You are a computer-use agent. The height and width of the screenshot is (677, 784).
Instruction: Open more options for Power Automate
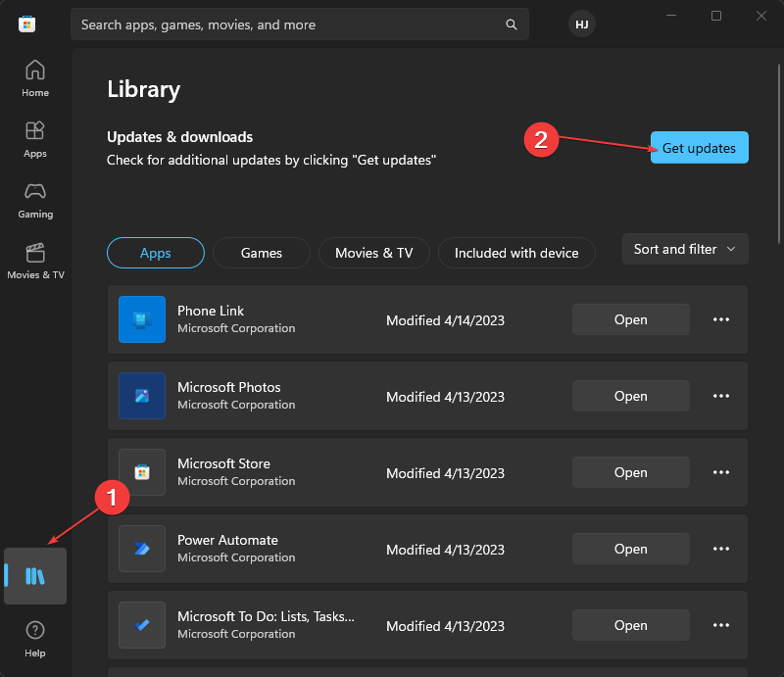tap(721, 549)
